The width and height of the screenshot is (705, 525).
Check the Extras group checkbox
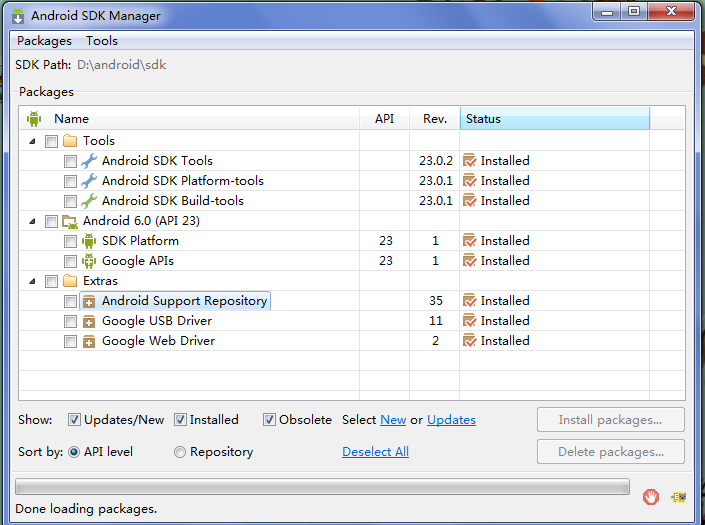point(51,281)
